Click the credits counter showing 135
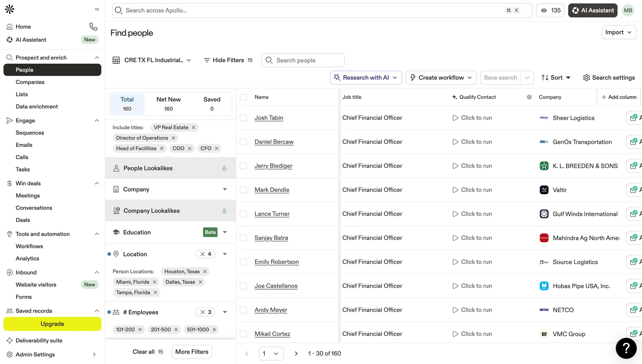 [x=550, y=10]
